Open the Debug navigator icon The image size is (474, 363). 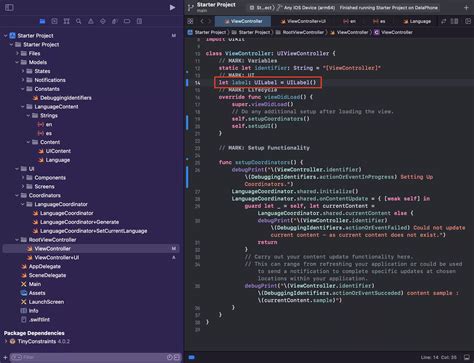pyautogui.click(x=115, y=21)
